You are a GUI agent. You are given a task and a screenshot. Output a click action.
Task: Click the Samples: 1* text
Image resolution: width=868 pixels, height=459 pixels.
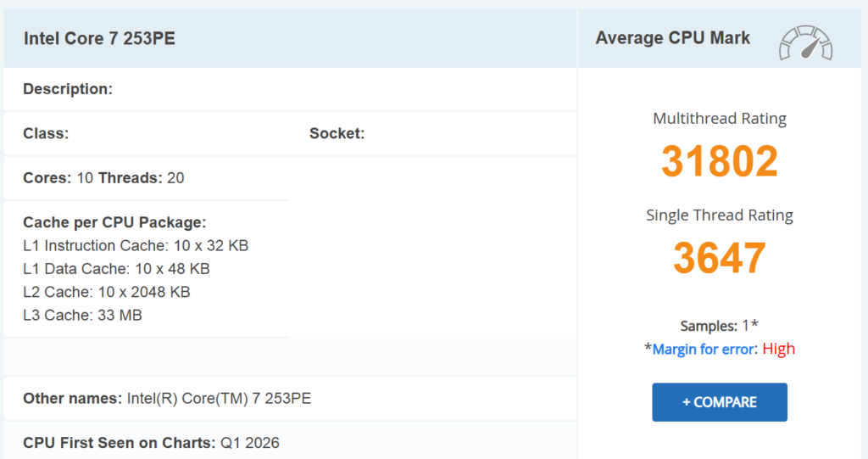719,326
